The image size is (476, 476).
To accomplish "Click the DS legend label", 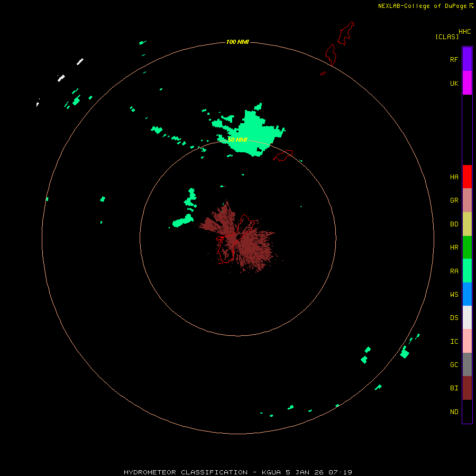I will pos(454,318).
